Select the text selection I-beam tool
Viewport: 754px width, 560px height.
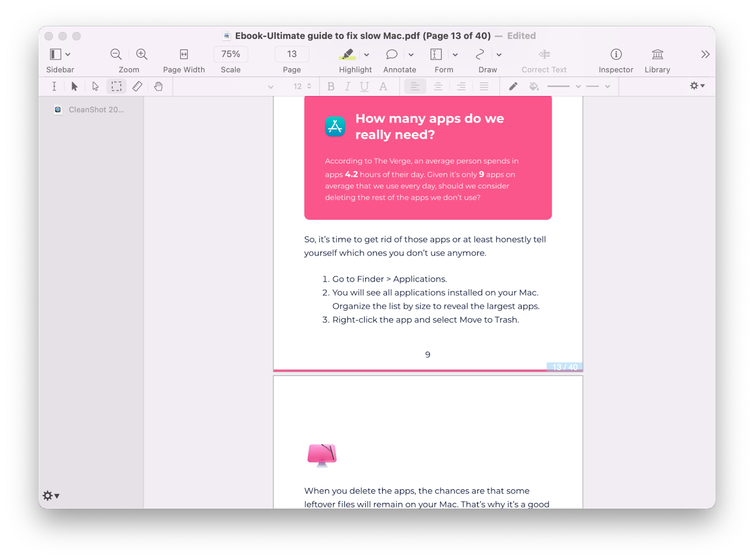pyautogui.click(x=54, y=86)
